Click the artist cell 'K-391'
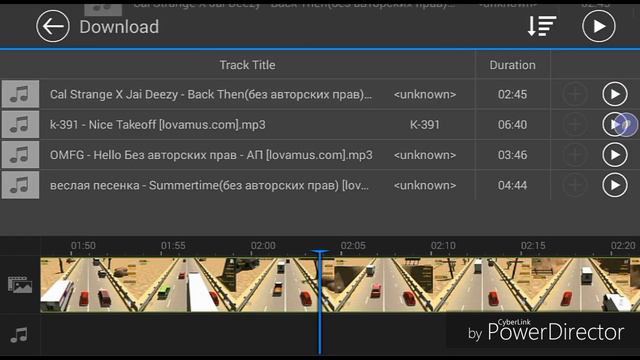The height and width of the screenshot is (360, 640). coord(424,124)
